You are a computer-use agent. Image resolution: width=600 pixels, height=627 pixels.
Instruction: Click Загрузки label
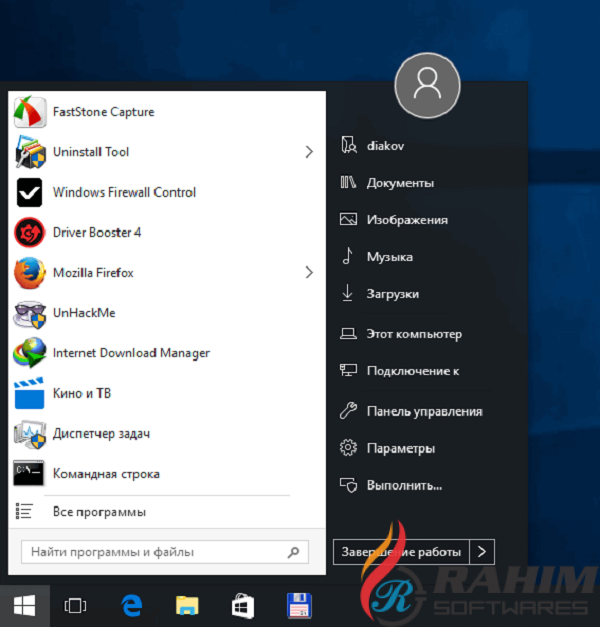pos(393,294)
